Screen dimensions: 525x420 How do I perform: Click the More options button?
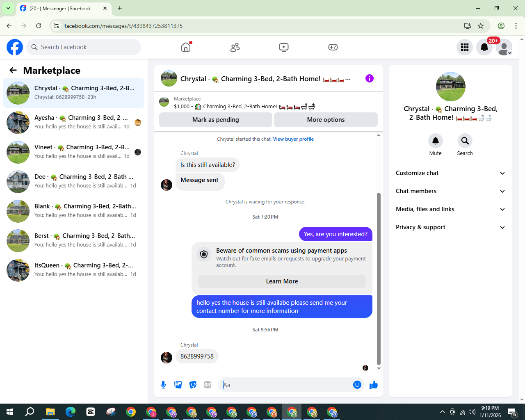pyautogui.click(x=326, y=120)
